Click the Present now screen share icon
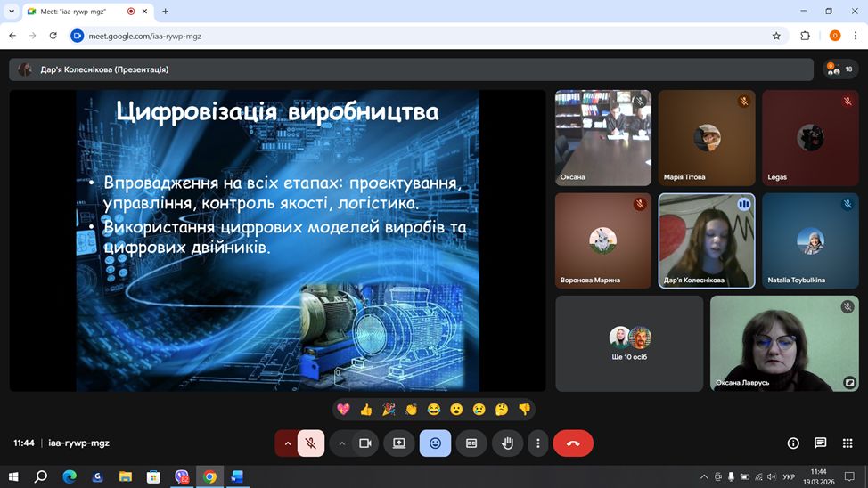The width and height of the screenshot is (868, 488). (398, 443)
